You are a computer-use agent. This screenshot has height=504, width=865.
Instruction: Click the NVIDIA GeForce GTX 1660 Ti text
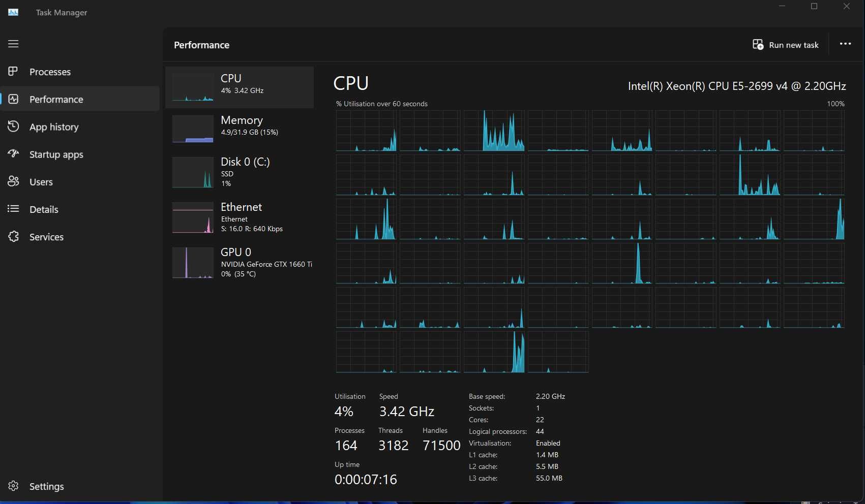[266, 264]
